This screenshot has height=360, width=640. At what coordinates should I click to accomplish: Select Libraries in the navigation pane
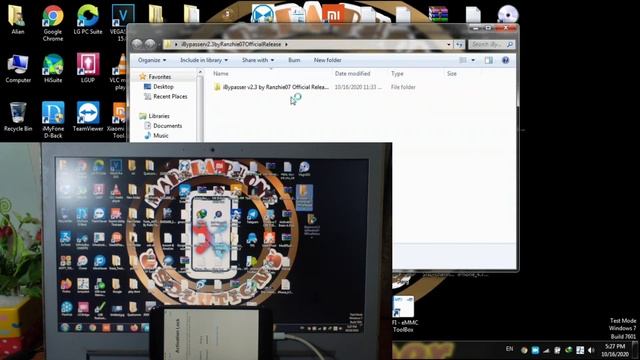click(x=159, y=116)
